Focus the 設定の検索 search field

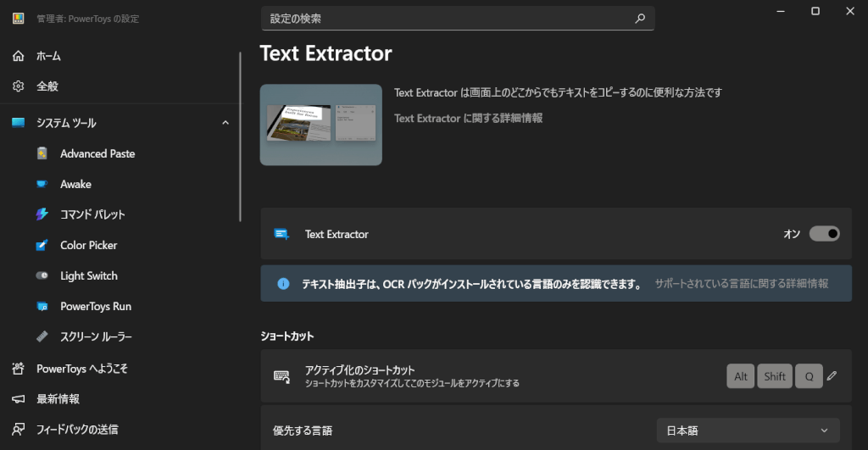point(449,18)
